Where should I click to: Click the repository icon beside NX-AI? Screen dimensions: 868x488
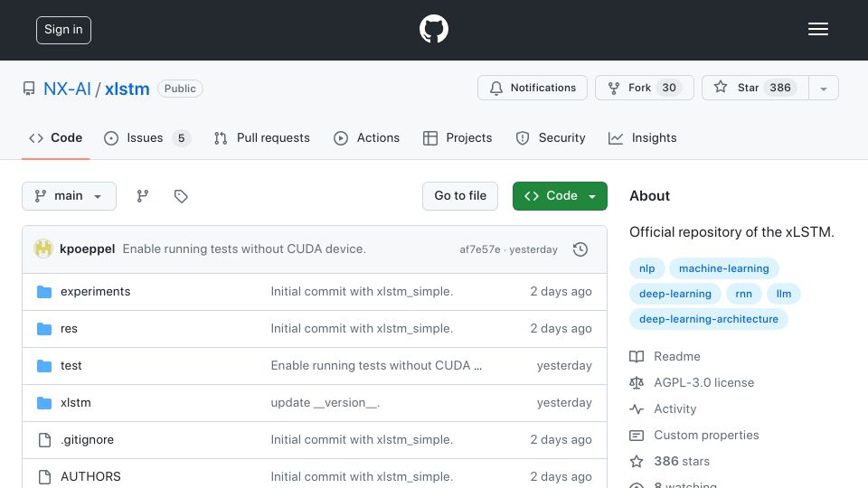29,89
